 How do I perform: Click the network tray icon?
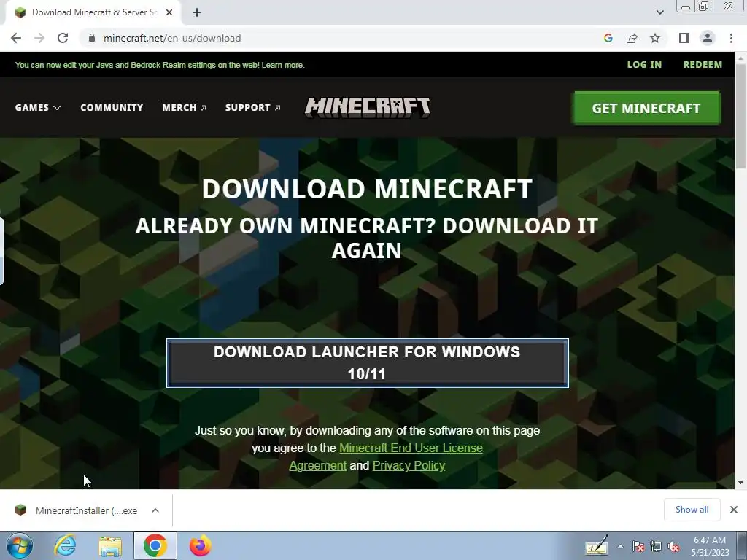pyautogui.click(x=656, y=547)
